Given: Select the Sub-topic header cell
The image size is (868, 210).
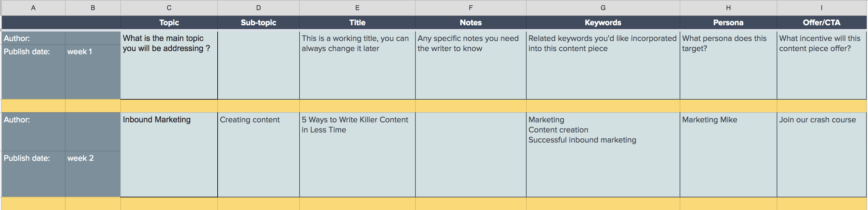Looking at the screenshot, I should [x=258, y=23].
